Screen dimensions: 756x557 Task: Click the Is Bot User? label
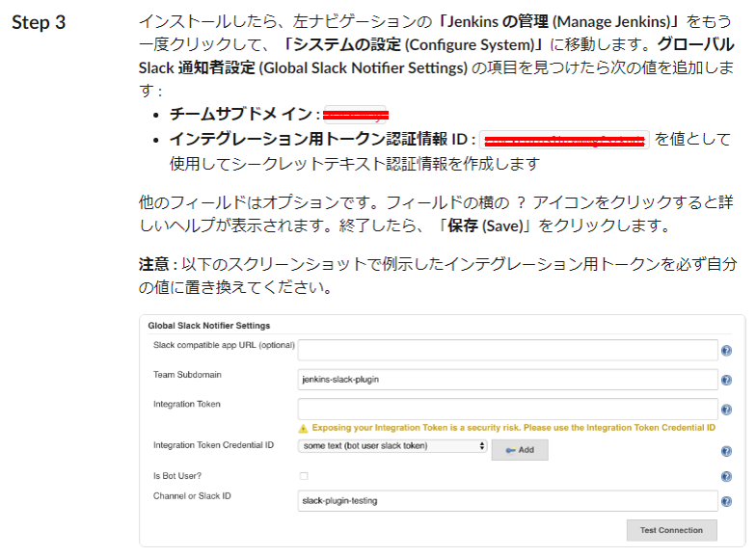coord(177,476)
